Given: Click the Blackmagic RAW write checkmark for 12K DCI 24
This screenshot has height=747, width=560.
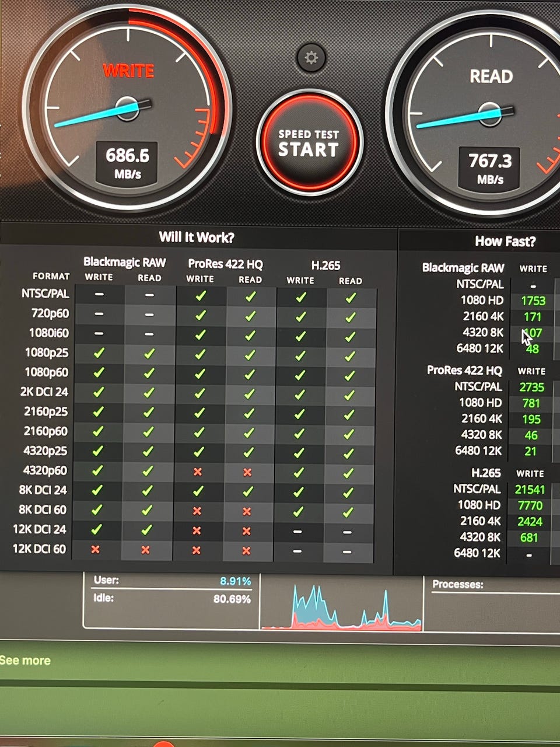Looking at the screenshot, I should tap(97, 529).
